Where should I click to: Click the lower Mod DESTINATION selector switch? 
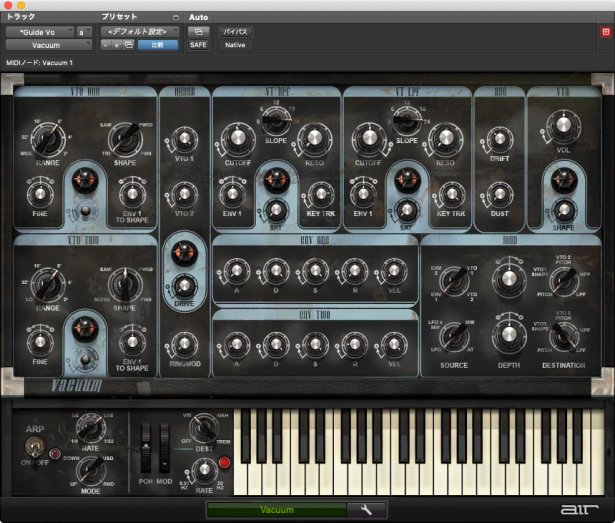pyautogui.click(x=564, y=337)
